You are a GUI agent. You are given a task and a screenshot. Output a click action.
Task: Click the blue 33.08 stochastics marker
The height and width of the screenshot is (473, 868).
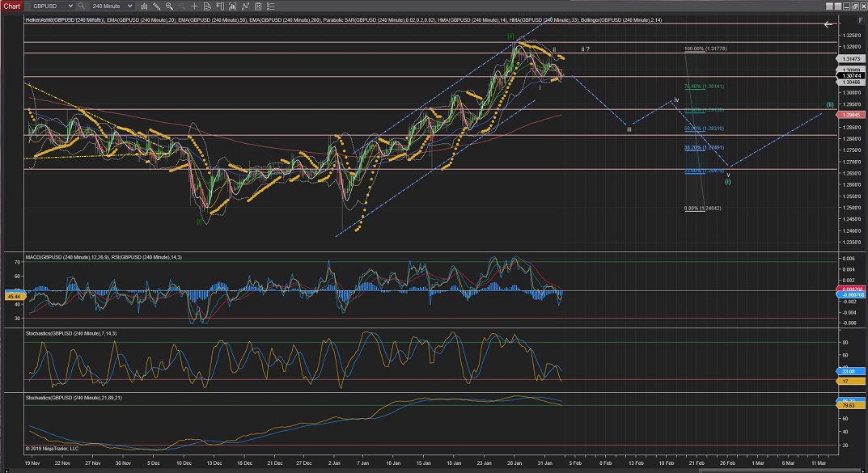pos(850,371)
